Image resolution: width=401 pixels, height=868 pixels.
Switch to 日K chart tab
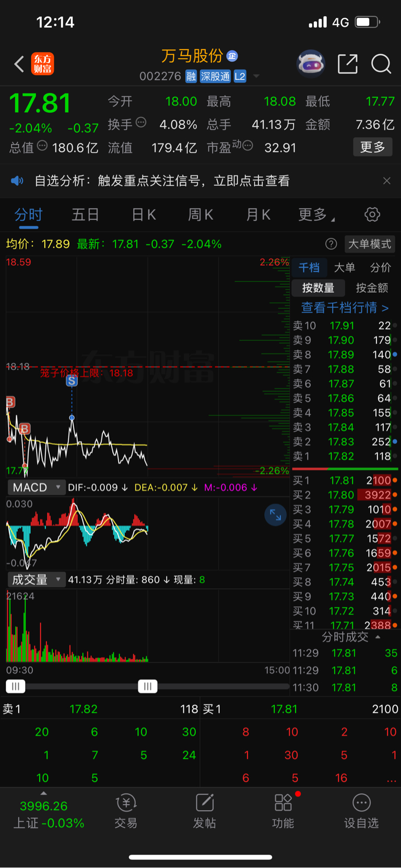[x=144, y=215]
